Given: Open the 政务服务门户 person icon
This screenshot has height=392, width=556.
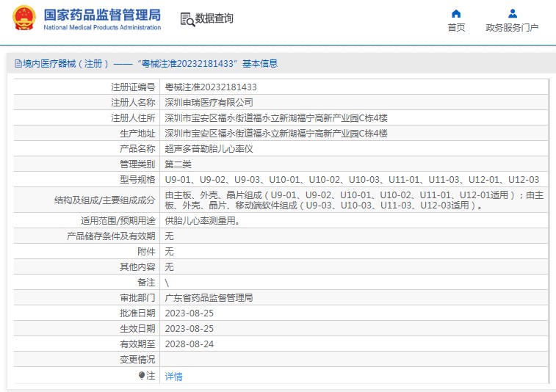Looking at the screenshot, I should point(513,13).
